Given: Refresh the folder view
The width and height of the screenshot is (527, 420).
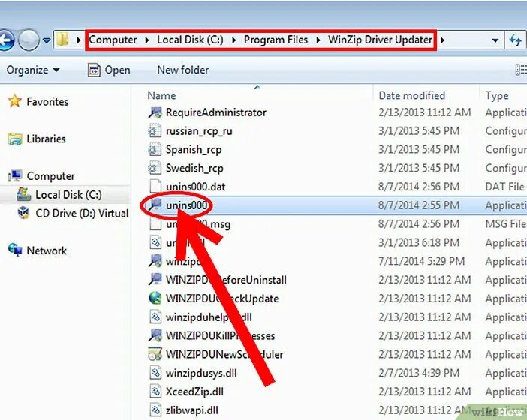Looking at the screenshot, I should point(516,40).
